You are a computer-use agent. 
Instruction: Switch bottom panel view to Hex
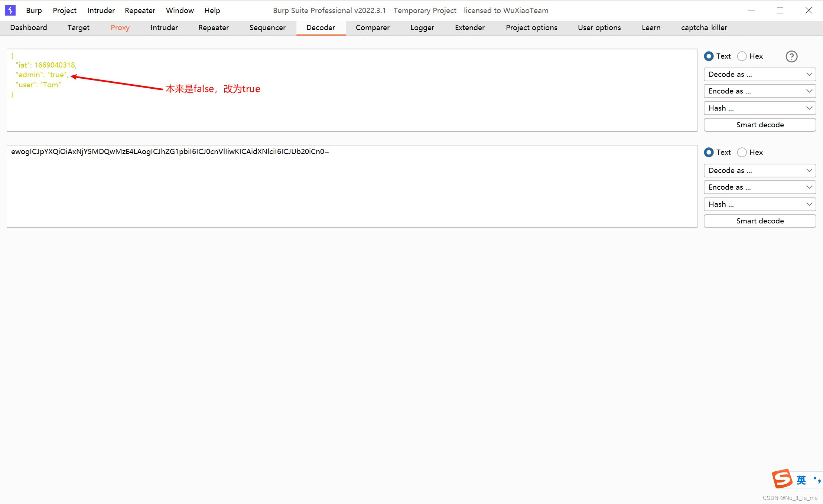[742, 152]
